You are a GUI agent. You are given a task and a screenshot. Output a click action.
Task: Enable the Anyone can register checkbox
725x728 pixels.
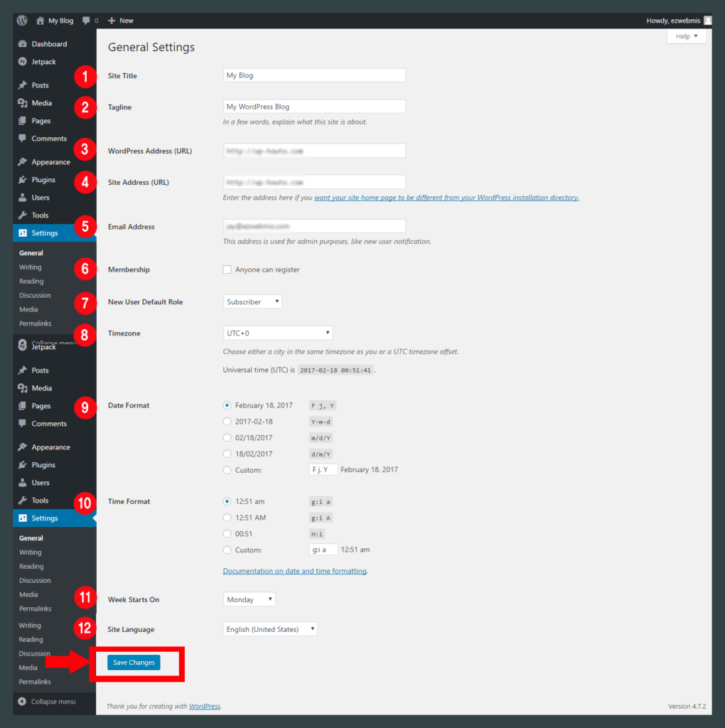[x=227, y=270]
